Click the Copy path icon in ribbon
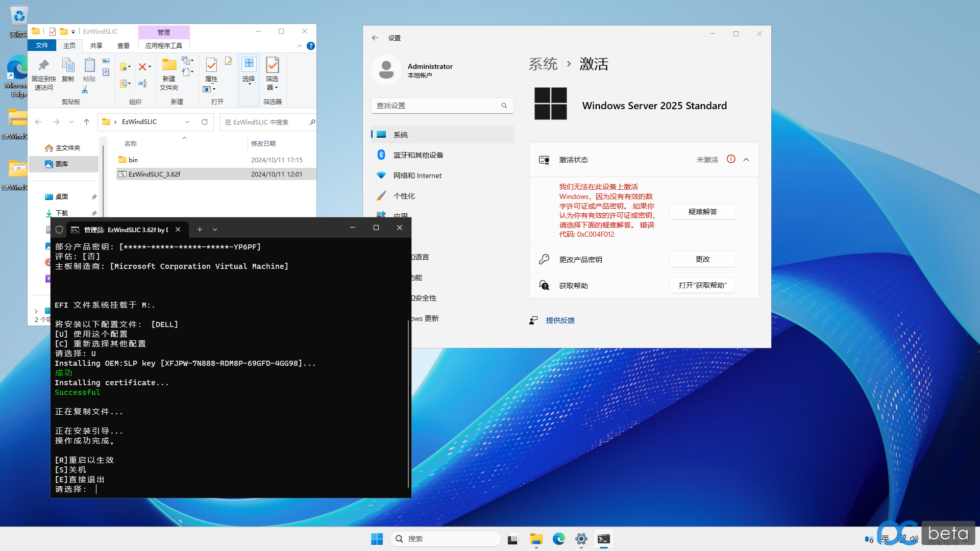 pyautogui.click(x=106, y=61)
